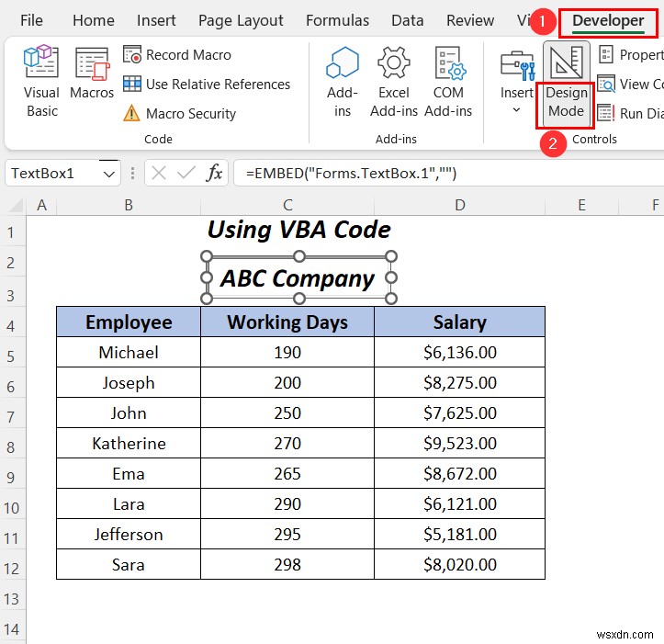Select the cell containing Katherine

pyautogui.click(x=129, y=443)
